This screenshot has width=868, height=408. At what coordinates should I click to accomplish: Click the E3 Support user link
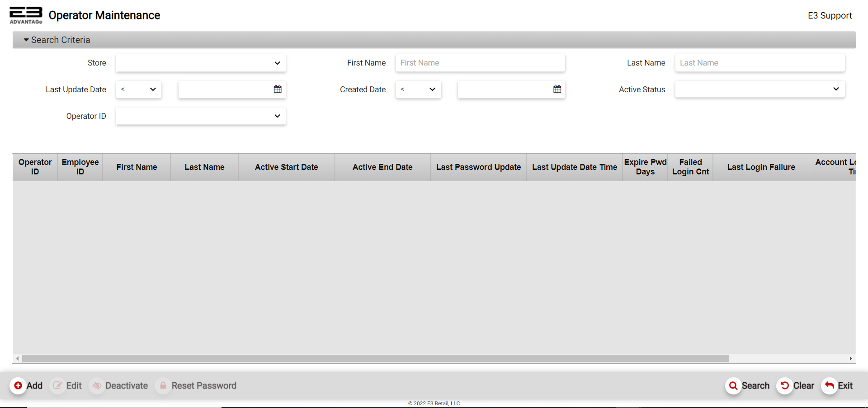[x=830, y=16]
